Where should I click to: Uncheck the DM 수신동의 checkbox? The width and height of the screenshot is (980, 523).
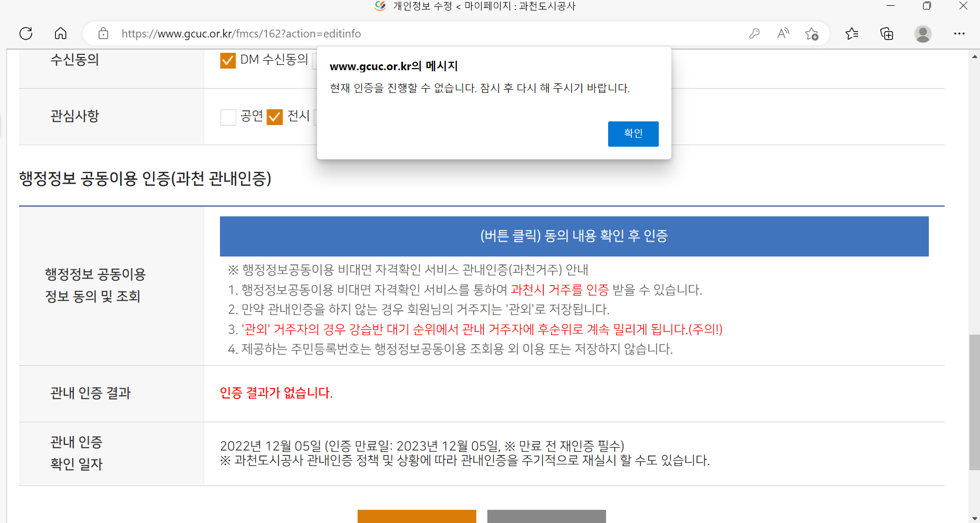tap(228, 61)
